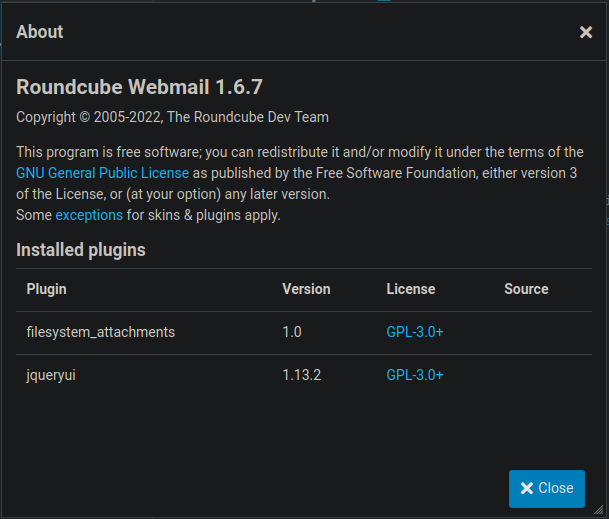Click the Version column header

(x=306, y=289)
